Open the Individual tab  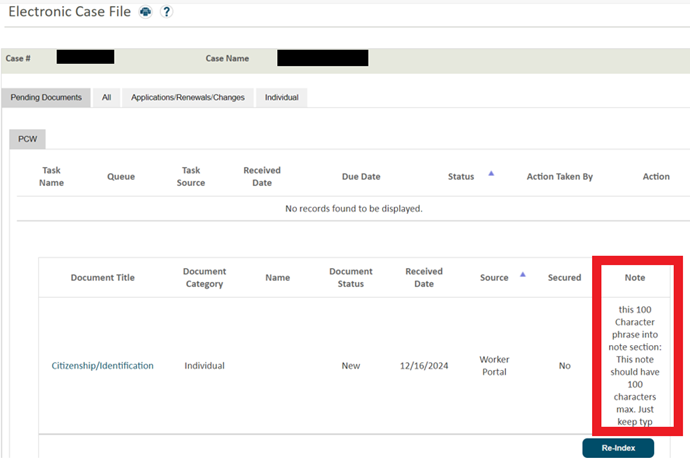[282, 98]
